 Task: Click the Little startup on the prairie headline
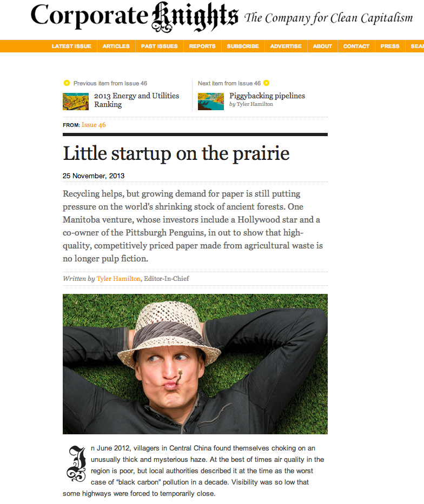176,153
